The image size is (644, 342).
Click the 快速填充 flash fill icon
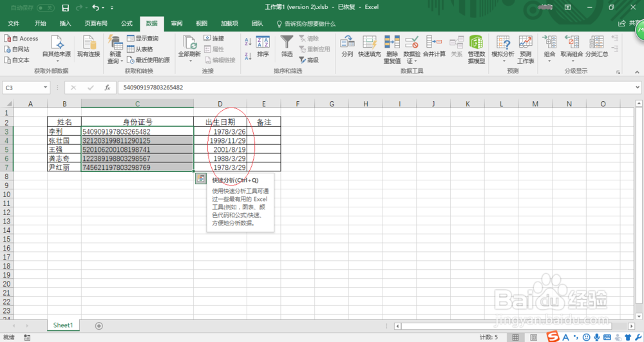tap(369, 46)
